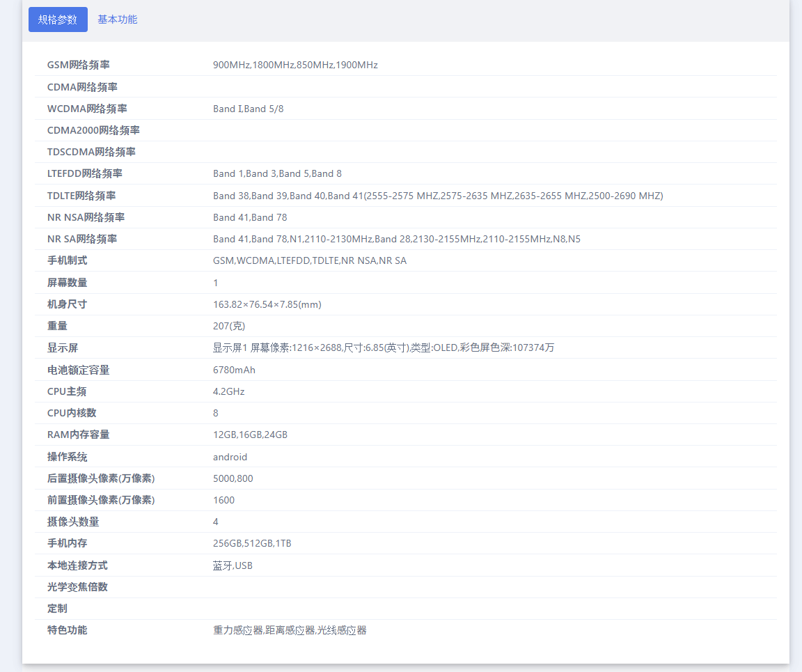The image size is (802, 672).
Task: Switch to the 规格参数 tab
Action: tap(58, 19)
